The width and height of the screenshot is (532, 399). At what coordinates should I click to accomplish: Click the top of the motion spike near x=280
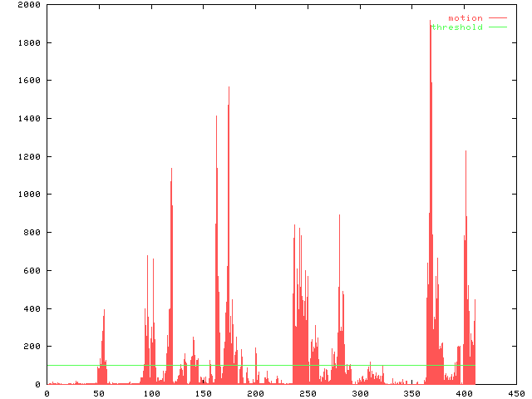tap(339, 215)
